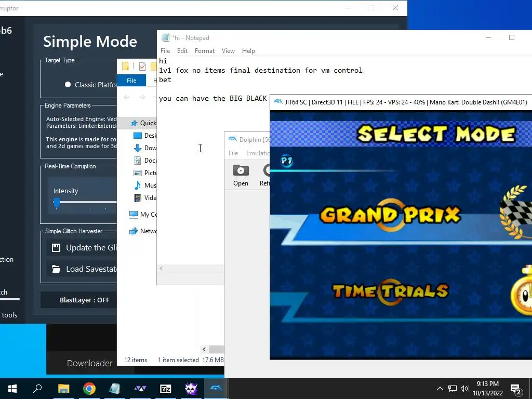Minimize the corruptor window
The height and width of the screenshot is (399, 532).
tap(348, 8)
